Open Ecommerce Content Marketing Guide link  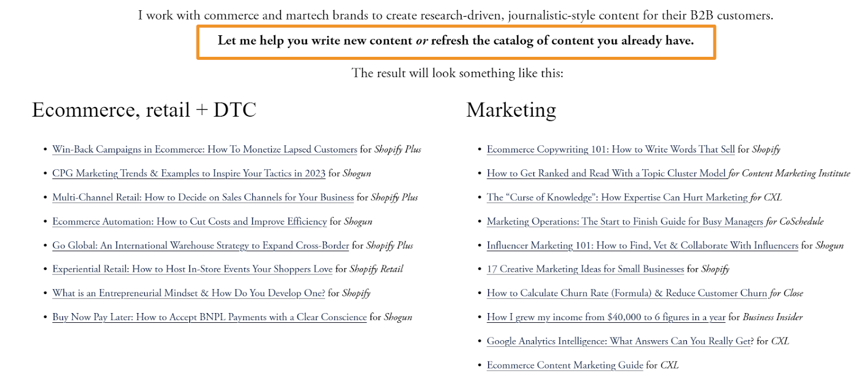(x=565, y=365)
